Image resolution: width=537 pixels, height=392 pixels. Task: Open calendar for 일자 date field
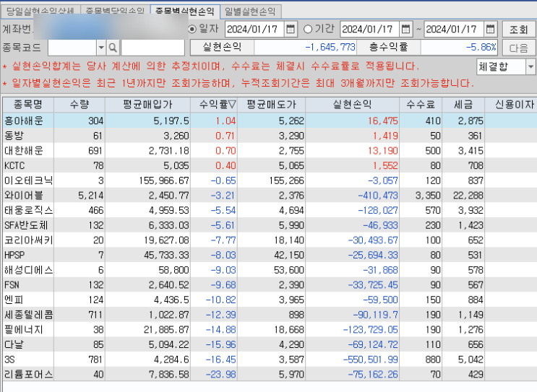(291, 29)
